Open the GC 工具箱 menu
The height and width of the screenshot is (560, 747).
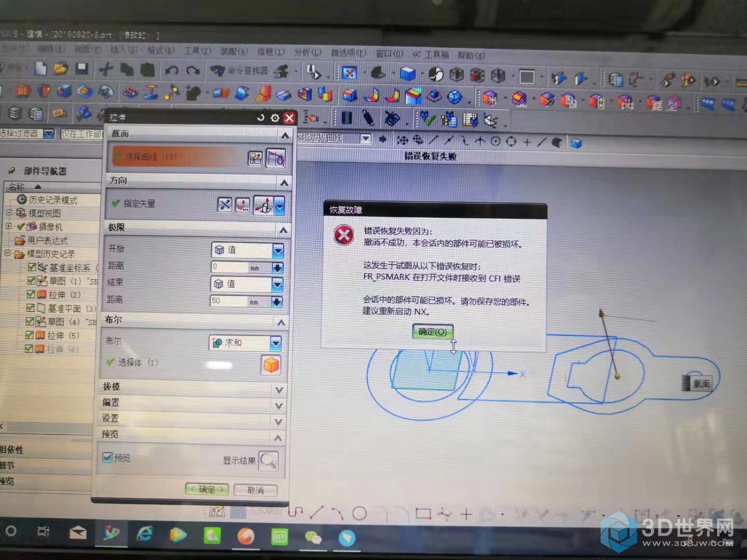[431, 54]
